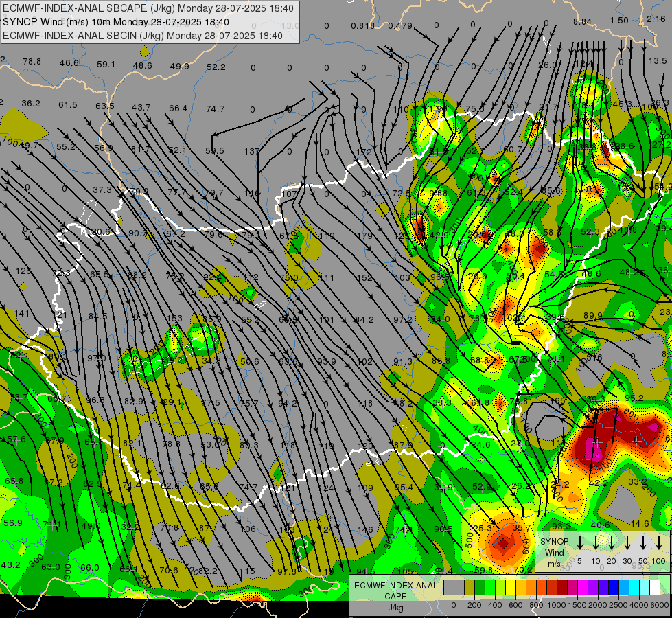The height and width of the screenshot is (618, 672).
Task: Click the 10 m/s wind arrow symbol
Action: point(596,543)
